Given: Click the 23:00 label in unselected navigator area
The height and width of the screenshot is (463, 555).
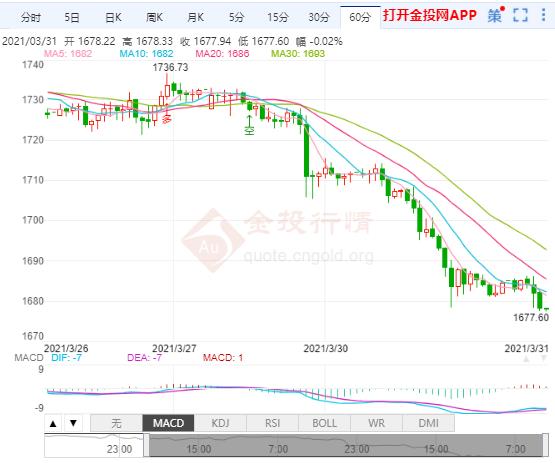Looking at the screenshot, I should pos(119,449).
